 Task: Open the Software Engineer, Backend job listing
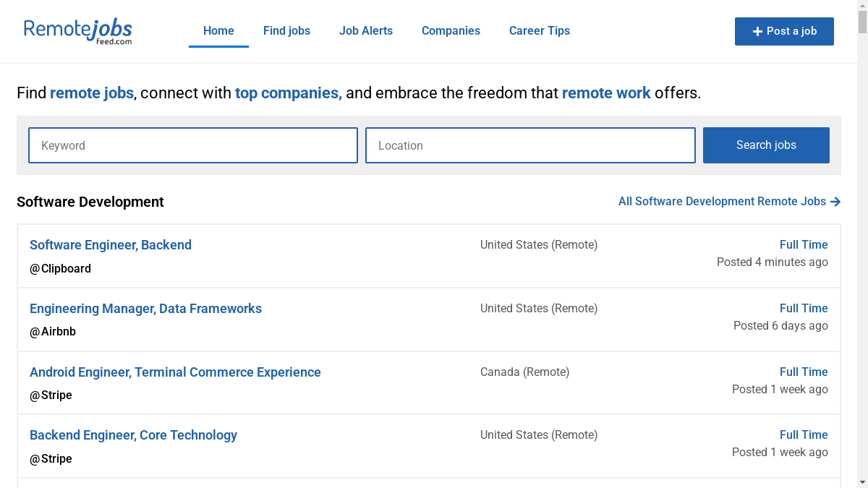tap(111, 245)
